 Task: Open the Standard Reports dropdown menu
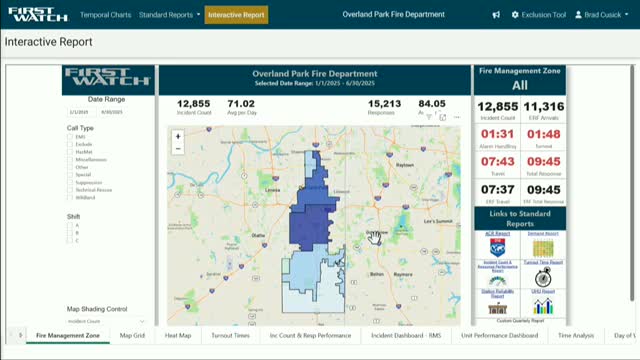(169, 15)
